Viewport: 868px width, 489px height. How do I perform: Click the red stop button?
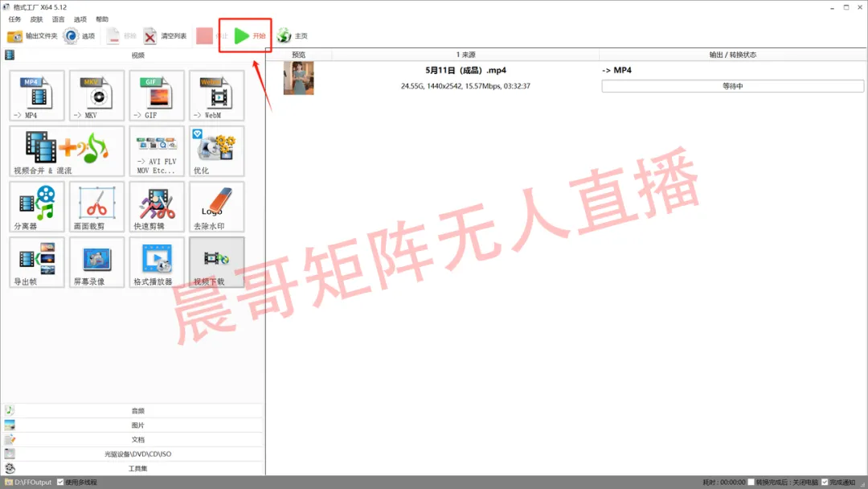(205, 36)
